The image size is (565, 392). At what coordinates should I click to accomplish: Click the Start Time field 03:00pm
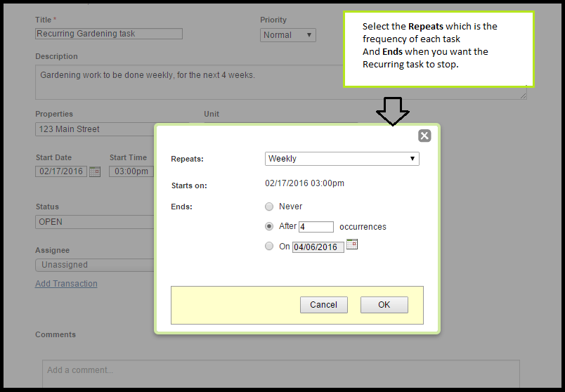pos(131,171)
